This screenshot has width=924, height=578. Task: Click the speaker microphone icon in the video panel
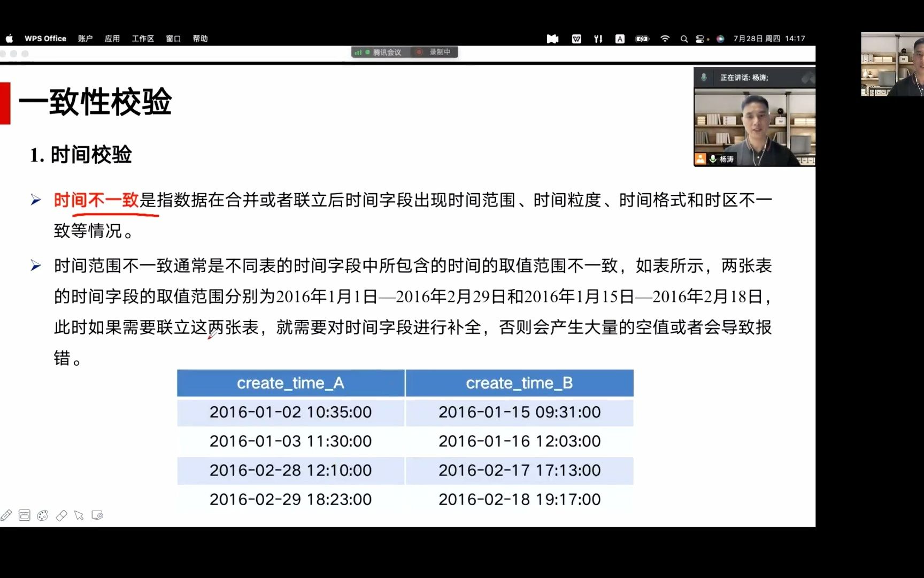(704, 78)
